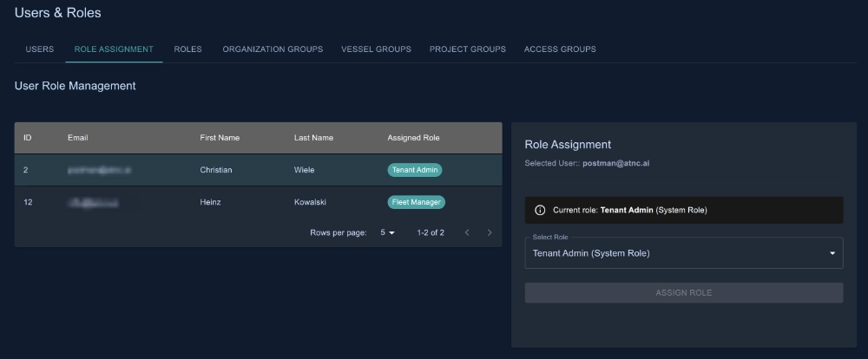868x359 pixels.
Task: Sort by Assigned Role column header
Action: pos(413,138)
